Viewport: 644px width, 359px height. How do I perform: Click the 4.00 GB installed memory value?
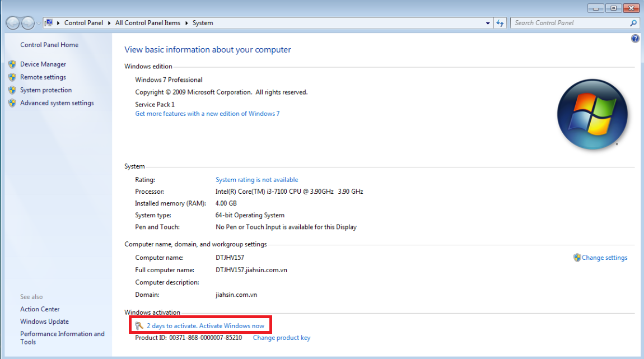tap(226, 203)
